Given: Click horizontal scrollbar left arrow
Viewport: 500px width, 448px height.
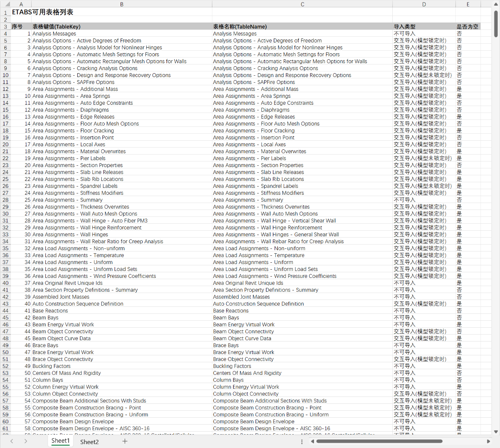Looking at the screenshot, I should pos(312,442).
